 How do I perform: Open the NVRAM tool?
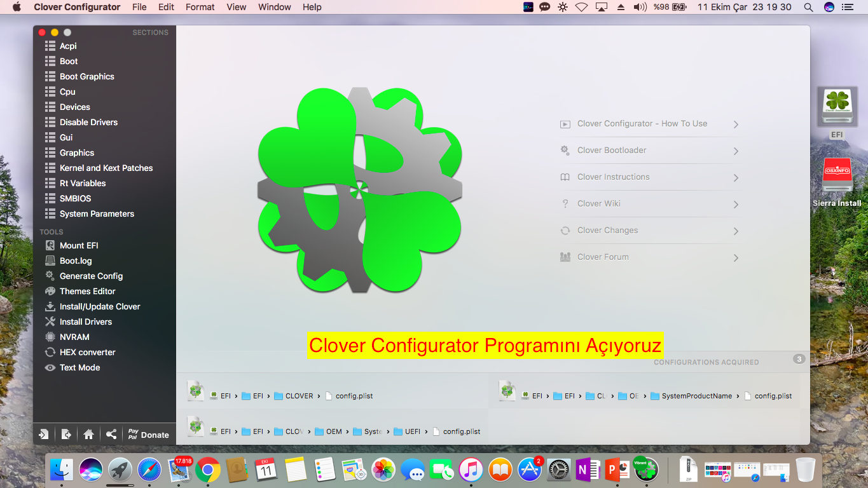click(74, 337)
